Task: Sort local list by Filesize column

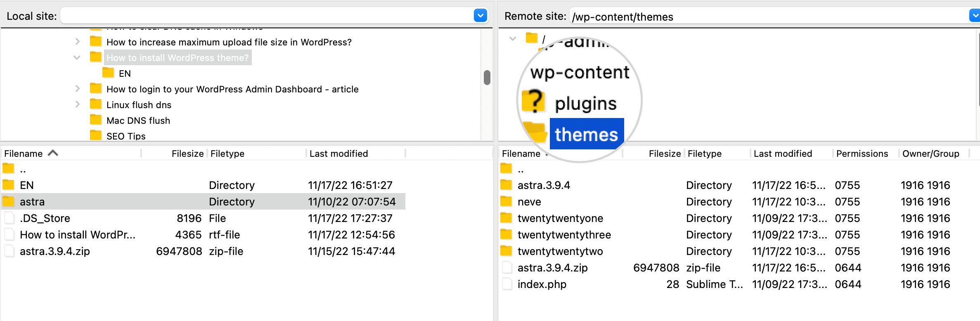Action: 187,153
